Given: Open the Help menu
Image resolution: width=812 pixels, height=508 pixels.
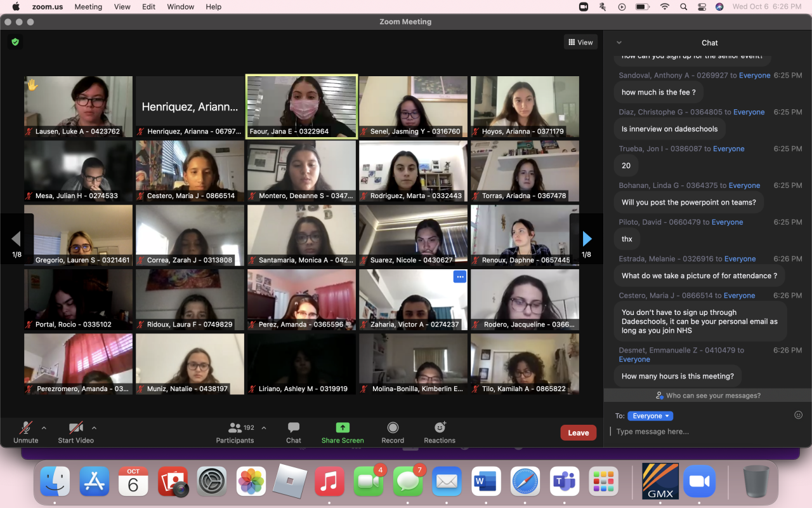Looking at the screenshot, I should click(x=214, y=7).
